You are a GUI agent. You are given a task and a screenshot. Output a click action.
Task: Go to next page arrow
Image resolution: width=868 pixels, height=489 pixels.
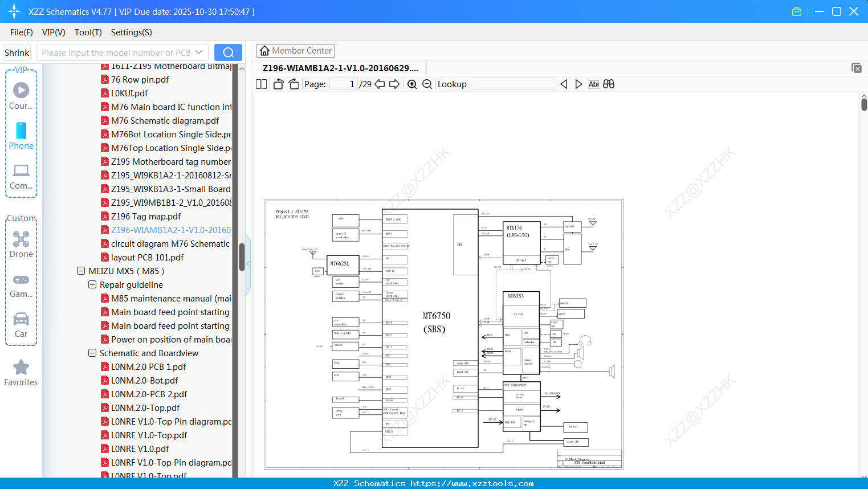pyautogui.click(x=394, y=84)
